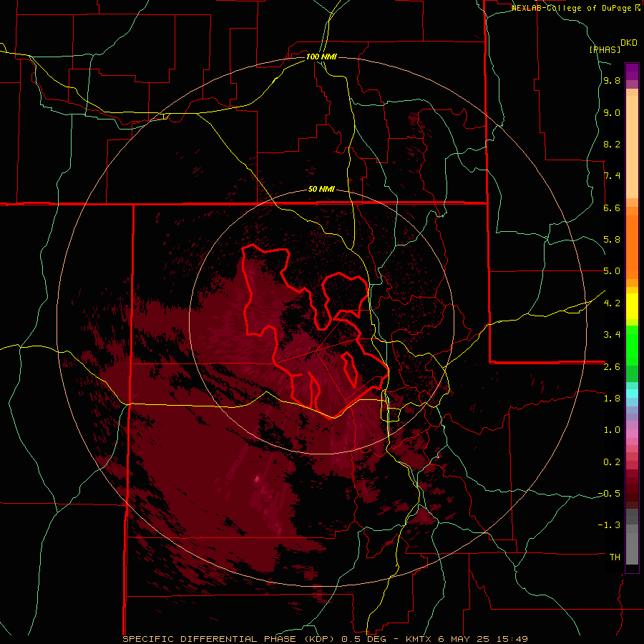Click the 0.5 DEG elevation text
This screenshot has width=644, height=644.
(x=365, y=639)
